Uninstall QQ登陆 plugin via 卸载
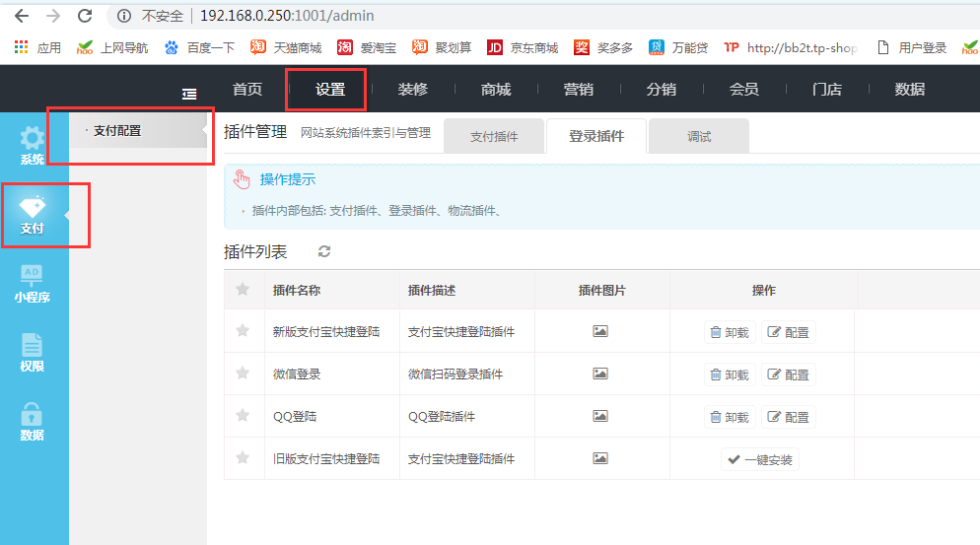This screenshot has width=980, height=545. click(x=730, y=417)
